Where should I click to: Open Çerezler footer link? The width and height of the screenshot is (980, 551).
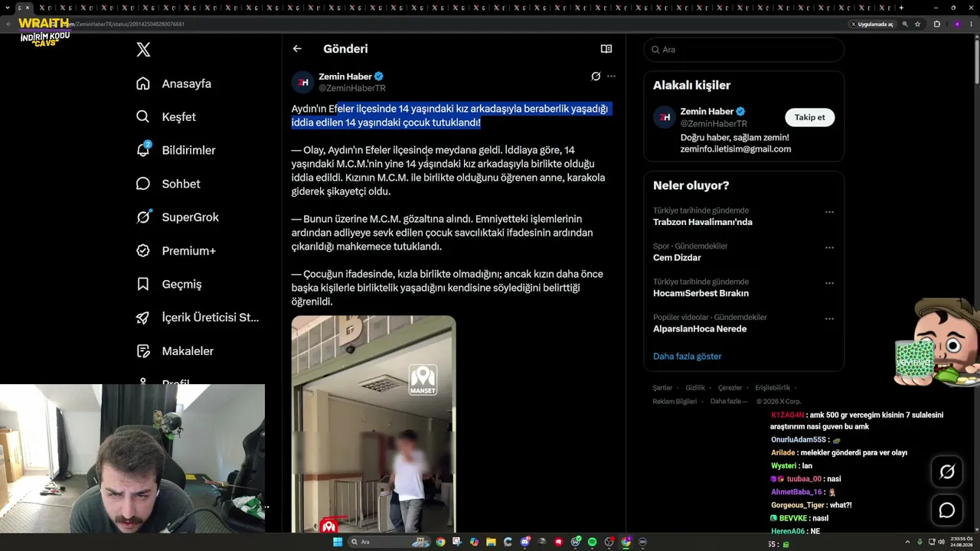[730, 388]
